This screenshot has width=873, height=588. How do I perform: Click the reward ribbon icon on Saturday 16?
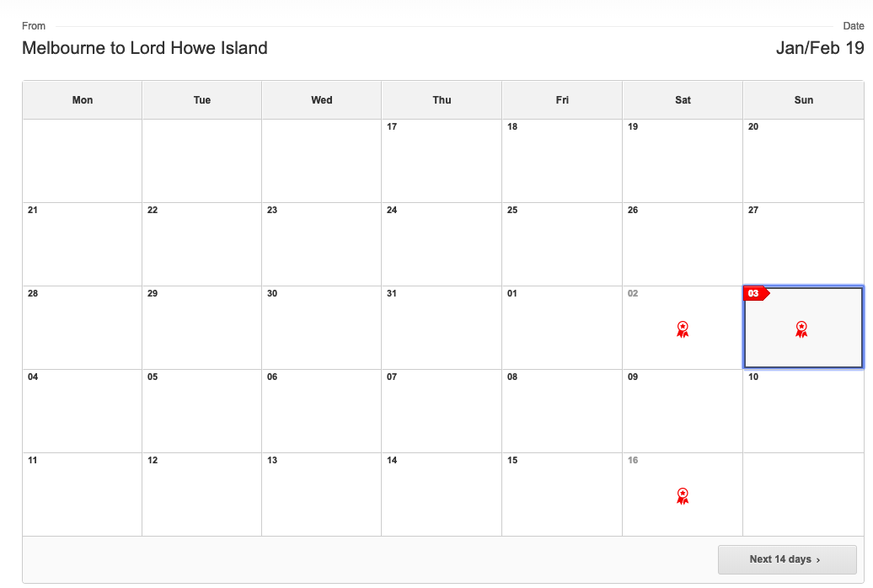click(683, 496)
